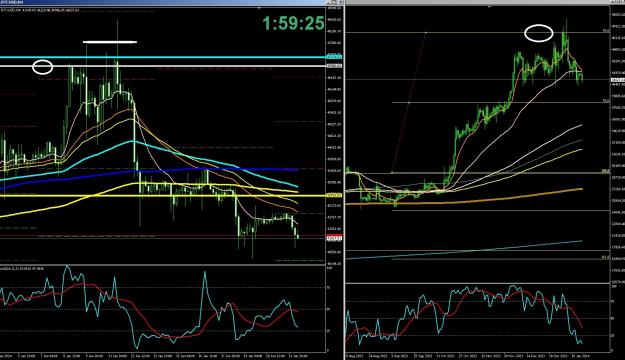Image resolution: width=625 pixels, height=360 pixels.
Task: Click the 1:59:25 candle countdown timer
Action: click(293, 23)
